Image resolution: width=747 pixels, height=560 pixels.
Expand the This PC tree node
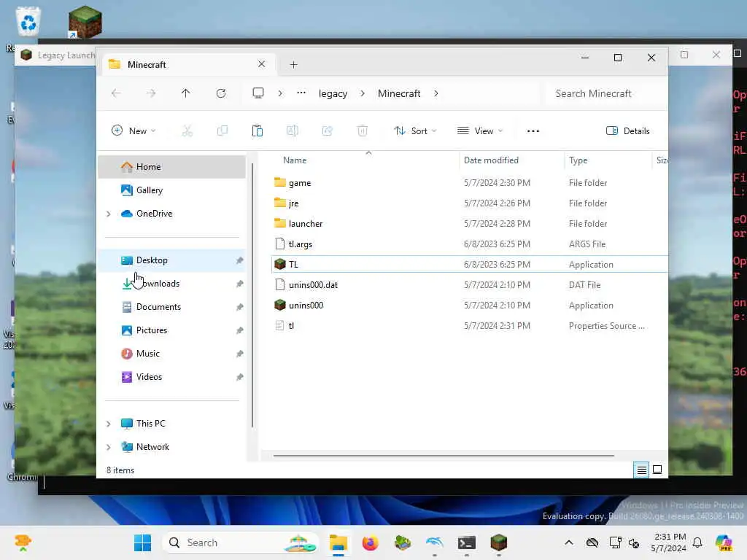[109, 424]
